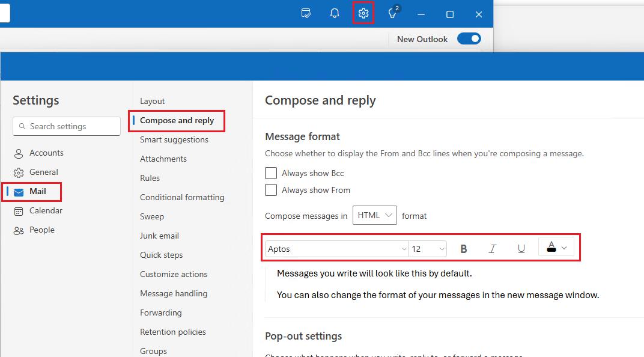
Task: Go to Junk email settings
Action: pos(159,236)
